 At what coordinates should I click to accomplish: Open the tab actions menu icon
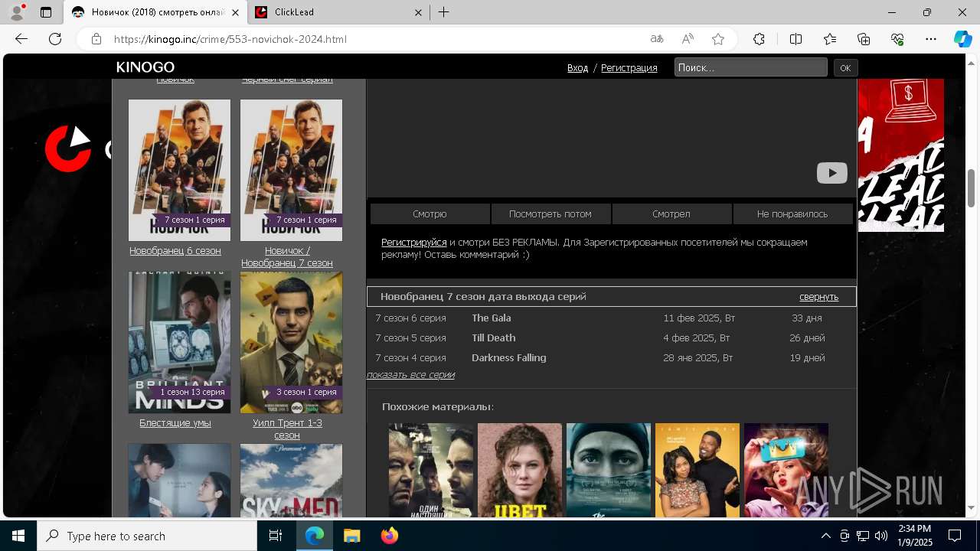pos(46,12)
